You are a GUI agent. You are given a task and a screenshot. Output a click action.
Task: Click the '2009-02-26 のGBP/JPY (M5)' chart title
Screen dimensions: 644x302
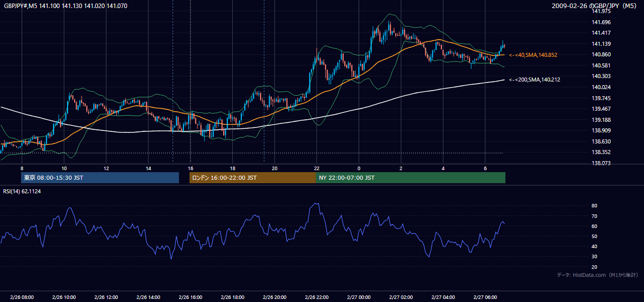tap(595, 6)
